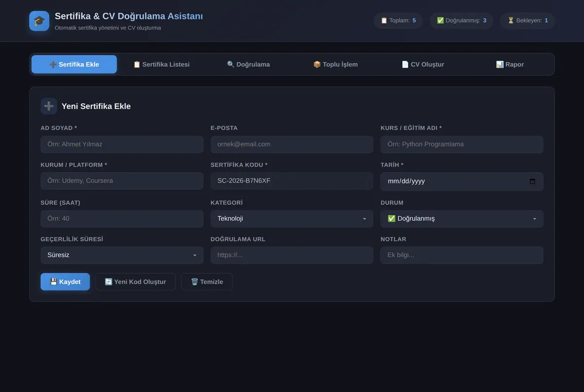The image size is (584, 392).
Task: Expand the Kategori dropdown showing Teknoloji
Action: (292, 219)
